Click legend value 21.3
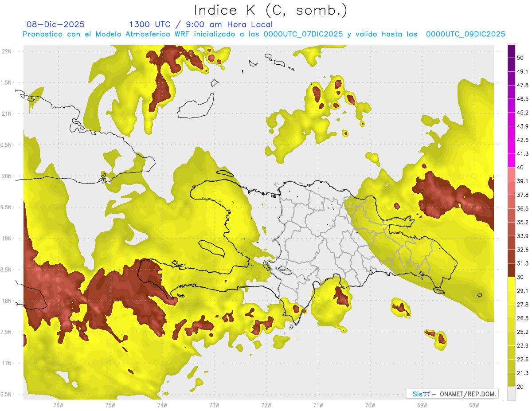The image size is (532, 411). click(522, 373)
